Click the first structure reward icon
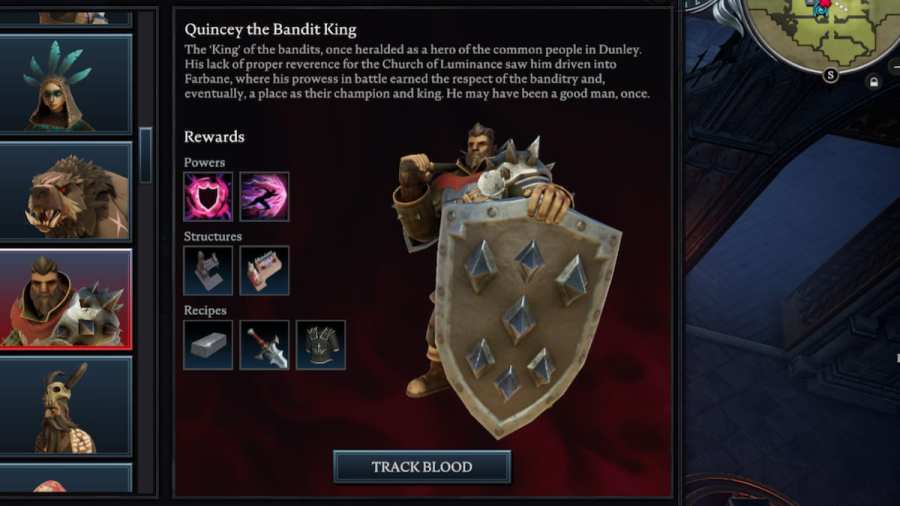Viewport: 900px width, 506px height. coord(208,271)
